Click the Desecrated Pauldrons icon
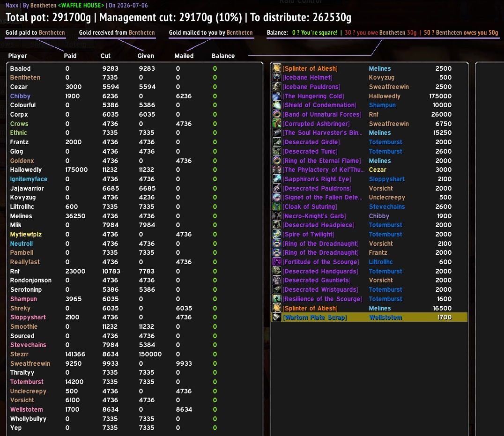The image size is (504, 436). pos(277,188)
